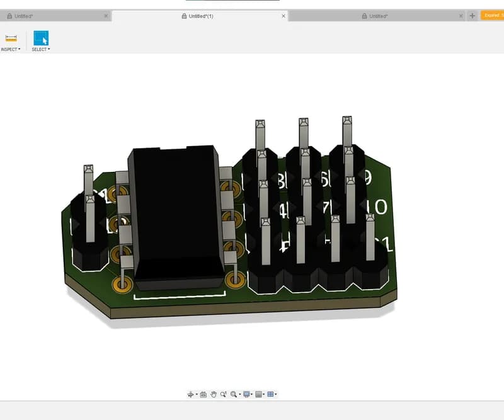Select the Look At camera icon
Screen dimensions: 504x420
pyautogui.click(x=204, y=394)
